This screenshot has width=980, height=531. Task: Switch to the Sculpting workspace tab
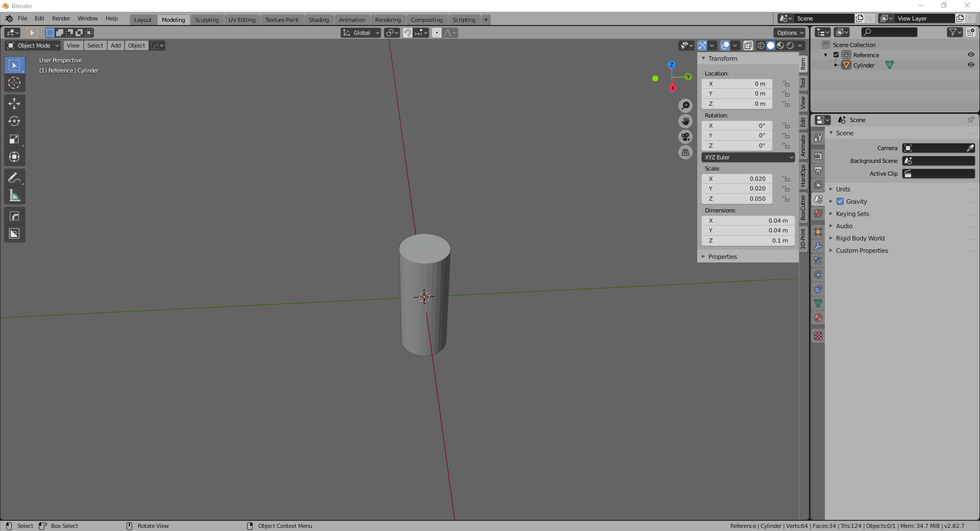[206, 20]
